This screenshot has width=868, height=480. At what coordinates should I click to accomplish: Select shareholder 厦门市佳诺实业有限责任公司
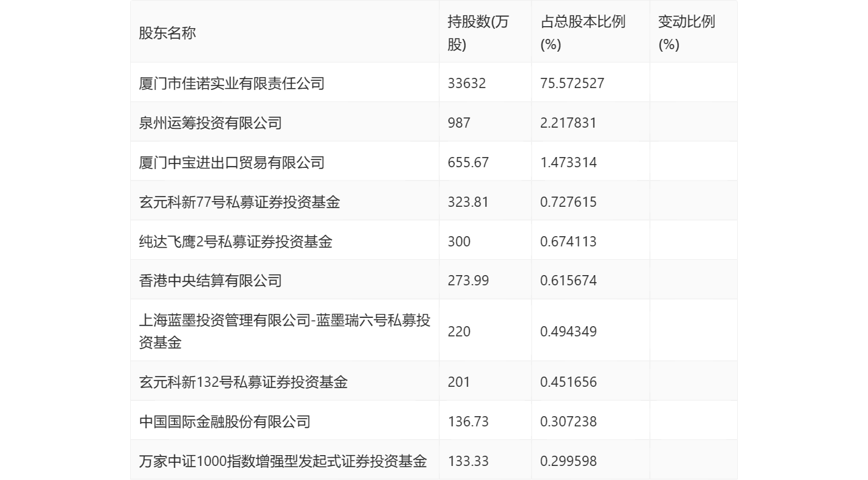tap(232, 83)
